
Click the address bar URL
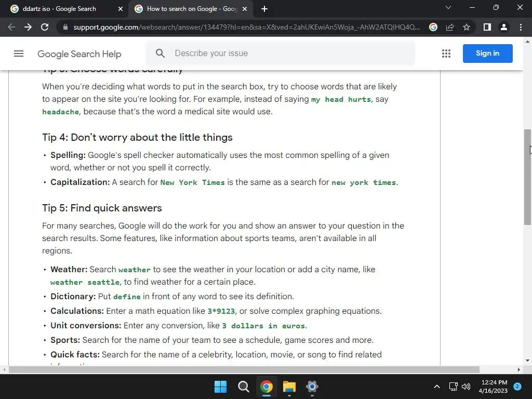click(x=247, y=27)
